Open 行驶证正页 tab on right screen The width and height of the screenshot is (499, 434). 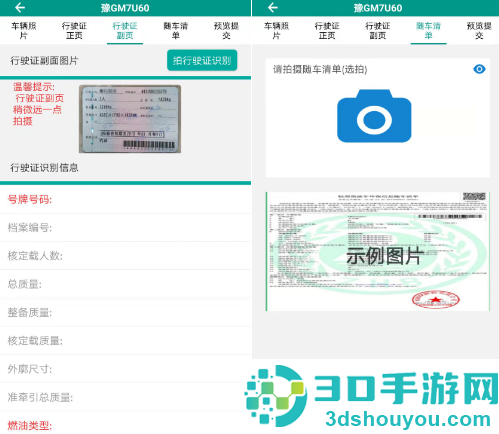pyautogui.click(x=327, y=31)
